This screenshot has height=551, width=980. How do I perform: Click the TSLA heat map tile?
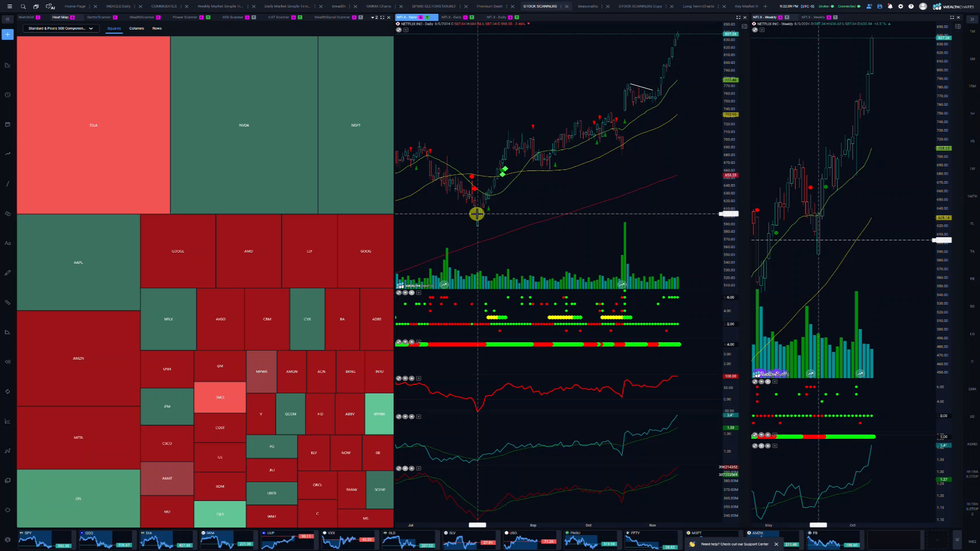(x=93, y=125)
